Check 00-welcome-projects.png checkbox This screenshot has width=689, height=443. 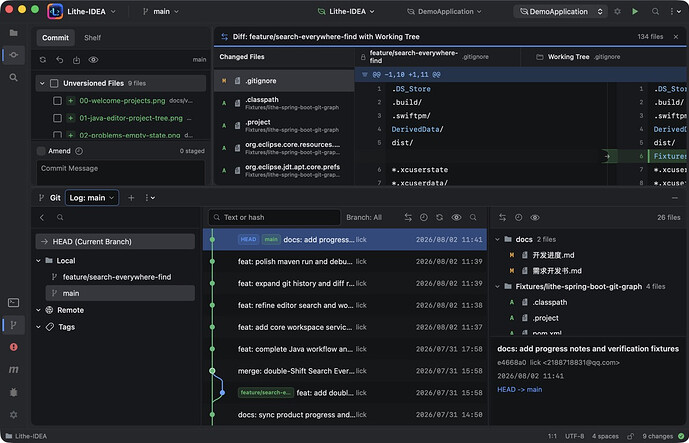[x=57, y=101]
